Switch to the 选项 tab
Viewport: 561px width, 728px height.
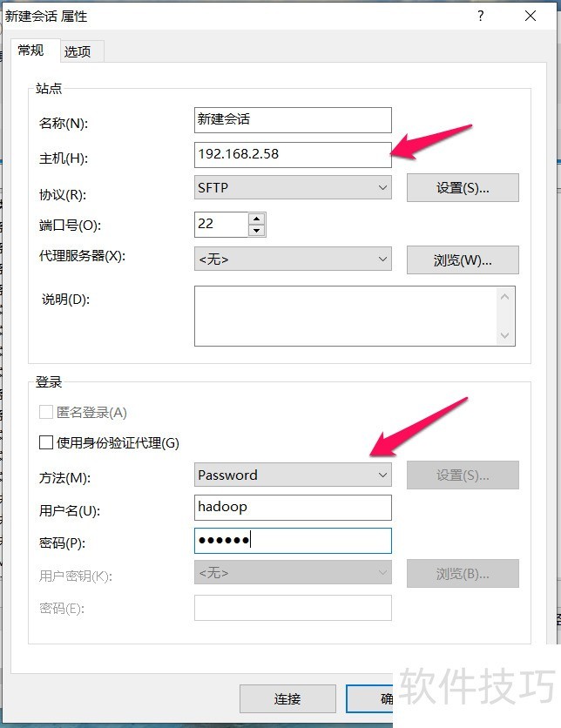pyautogui.click(x=78, y=51)
